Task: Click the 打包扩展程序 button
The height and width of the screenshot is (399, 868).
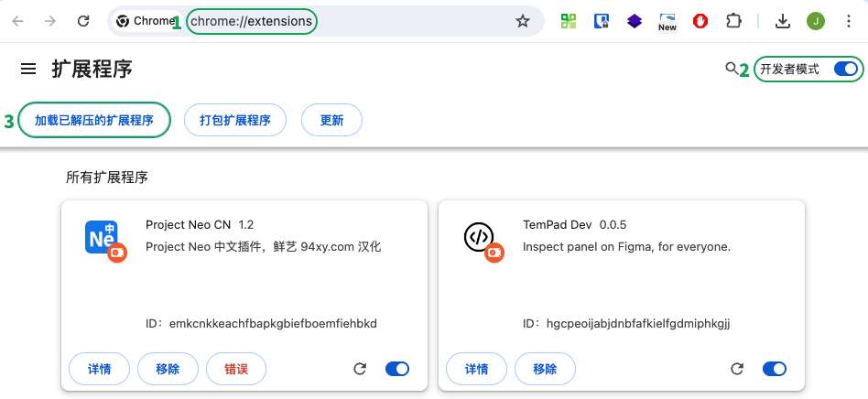Action: [x=235, y=120]
